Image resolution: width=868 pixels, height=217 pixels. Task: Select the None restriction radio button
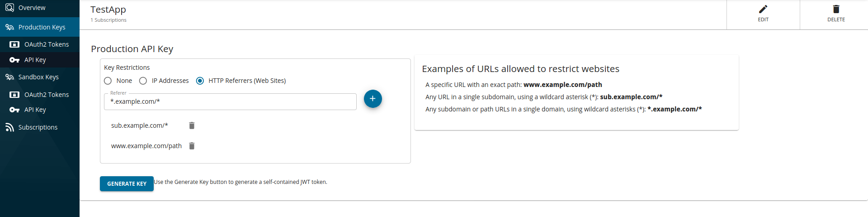pyautogui.click(x=108, y=81)
